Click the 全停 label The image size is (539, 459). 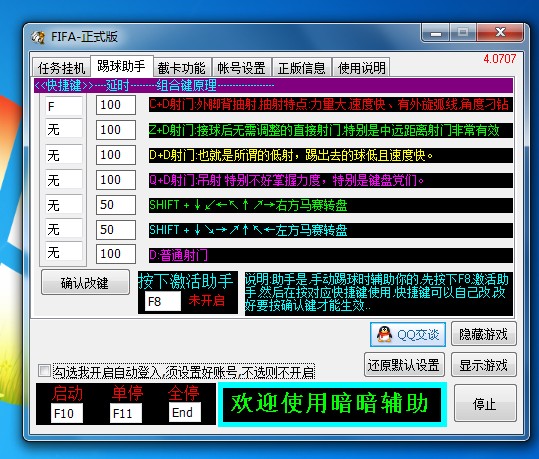tap(184, 393)
